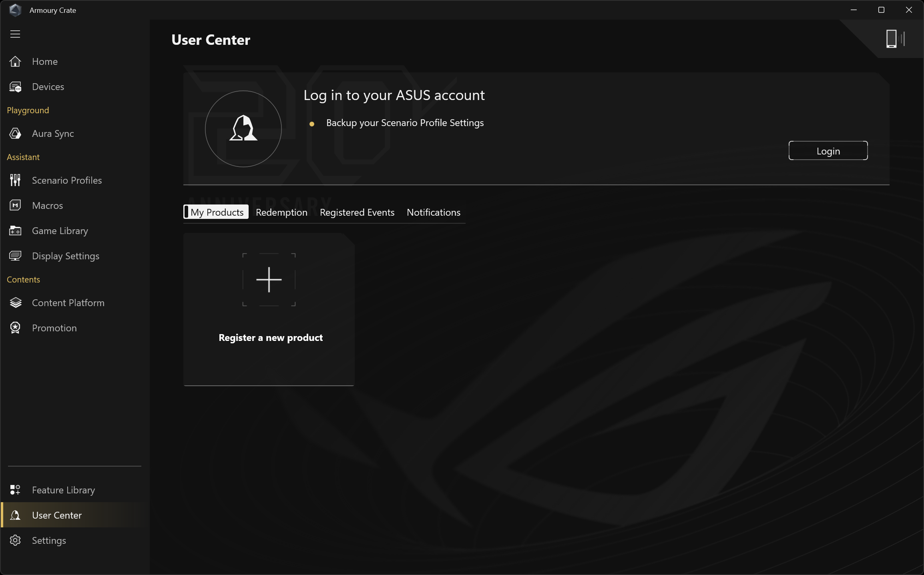Open Feature Library
The height and width of the screenshot is (575, 924).
click(75, 490)
